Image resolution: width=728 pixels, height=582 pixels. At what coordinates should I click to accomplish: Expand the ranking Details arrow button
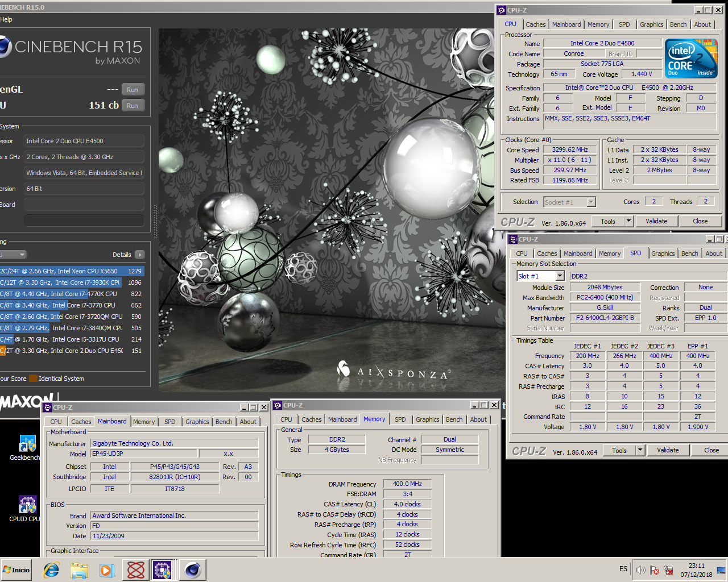(x=140, y=255)
